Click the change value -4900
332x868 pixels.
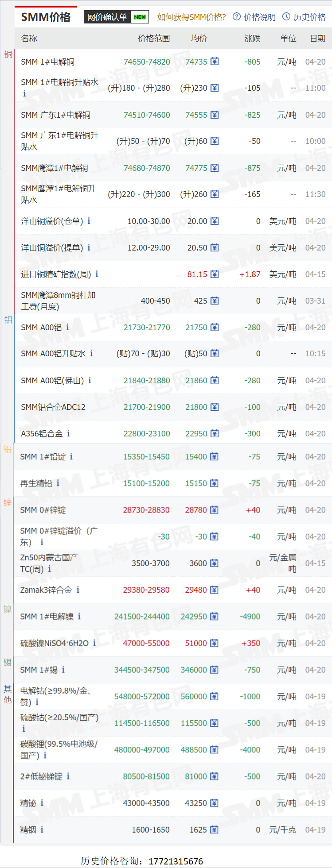250,616
